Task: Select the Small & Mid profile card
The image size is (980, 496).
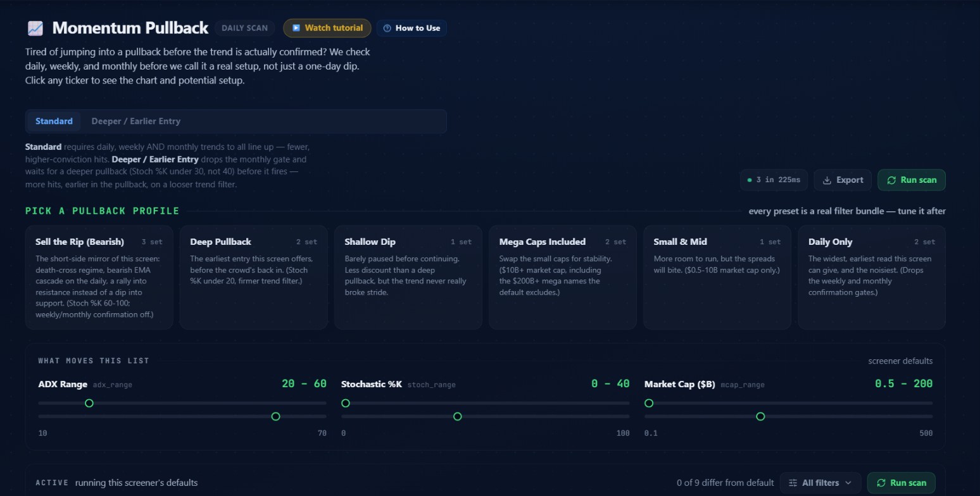Action: (x=717, y=277)
